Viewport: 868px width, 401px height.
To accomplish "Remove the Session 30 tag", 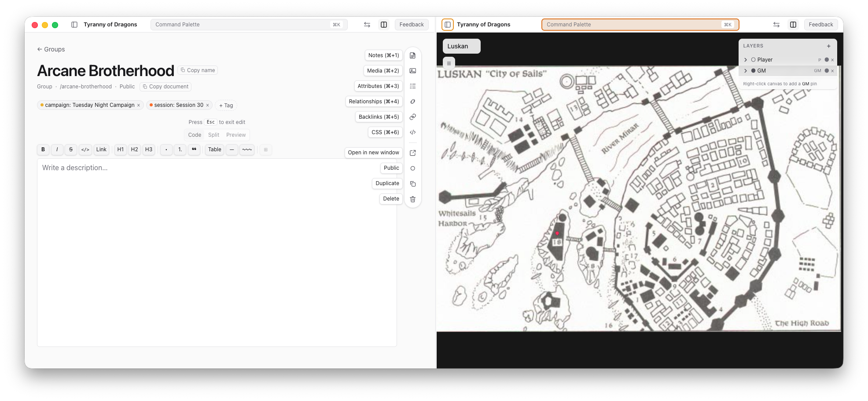I will coord(207,105).
